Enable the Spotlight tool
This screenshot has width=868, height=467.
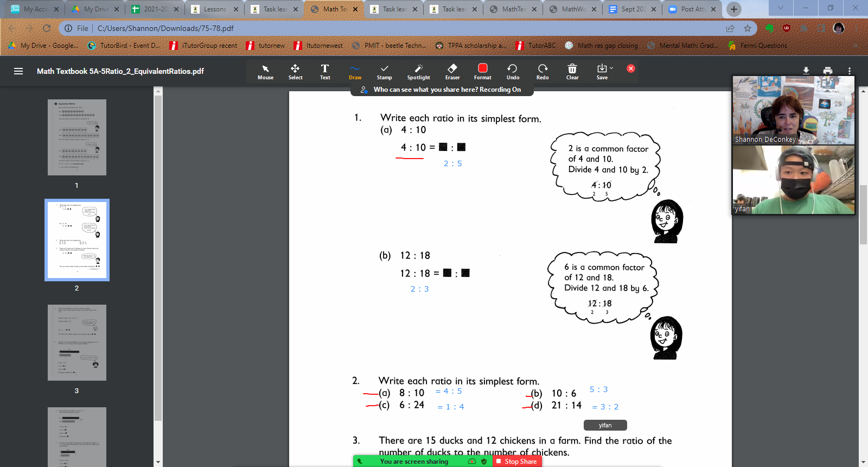[x=418, y=72]
